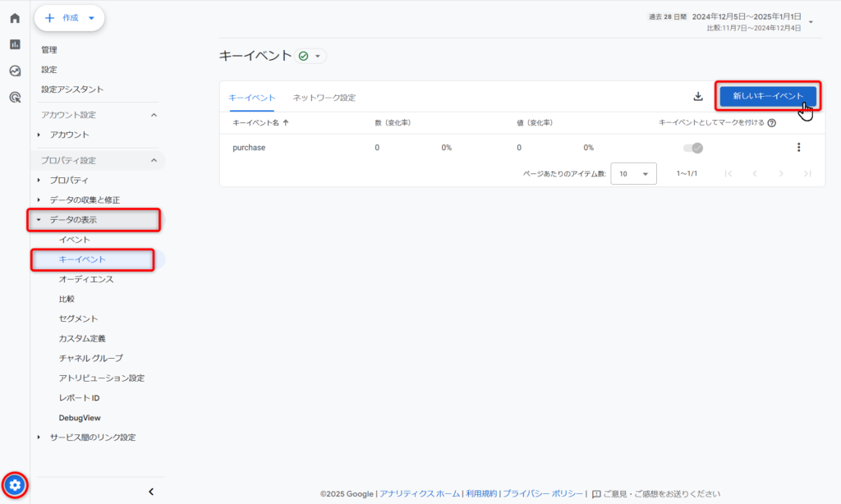Select the キーイベント tab
The height and width of the screenshot is (504, 841).
(251, 98)
